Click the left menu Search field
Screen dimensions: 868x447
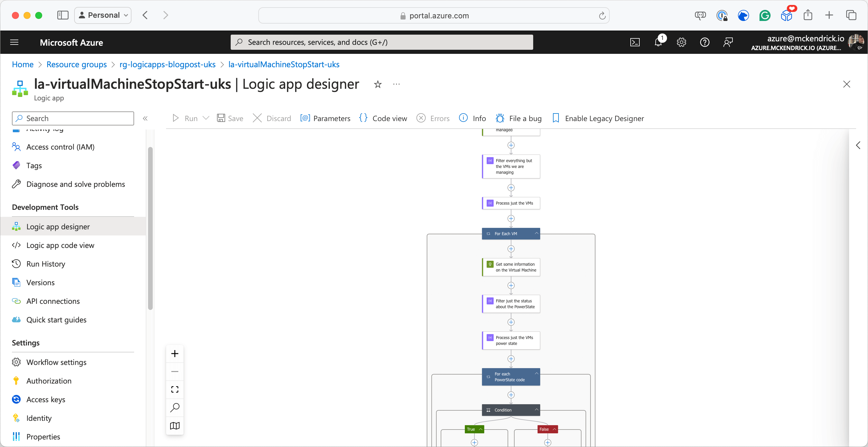[x=73, y=118]
